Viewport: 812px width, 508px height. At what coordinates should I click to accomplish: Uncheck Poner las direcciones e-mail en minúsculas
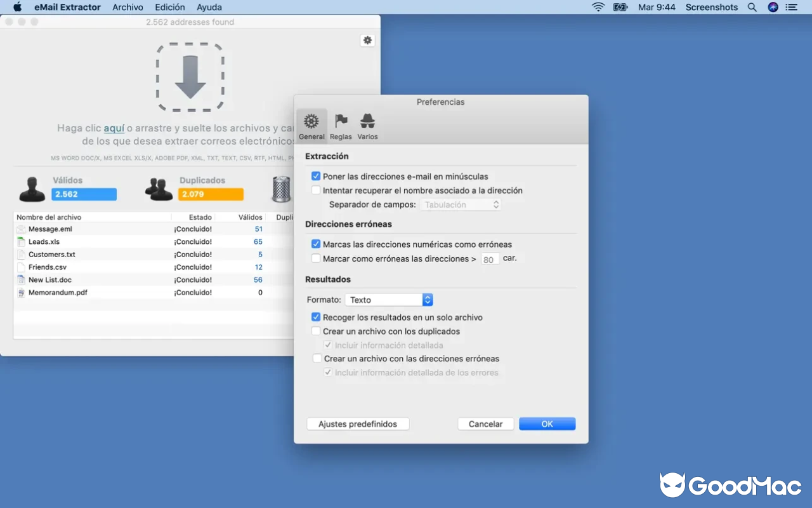pos(315,176)
